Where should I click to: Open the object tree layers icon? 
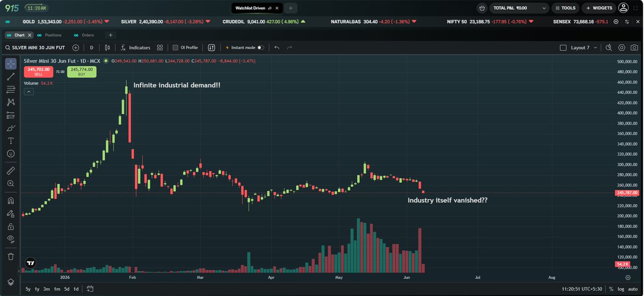(11, 282)
